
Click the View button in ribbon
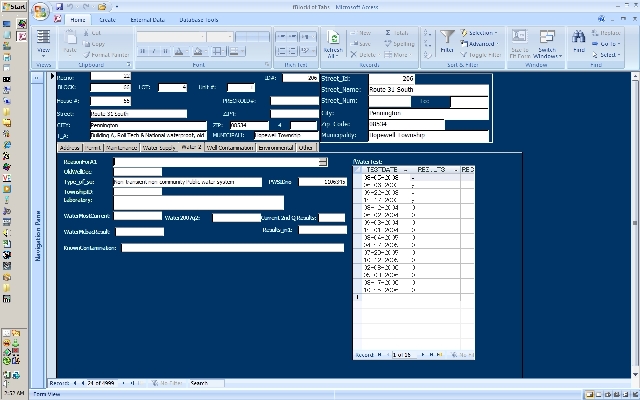point(44,44)
